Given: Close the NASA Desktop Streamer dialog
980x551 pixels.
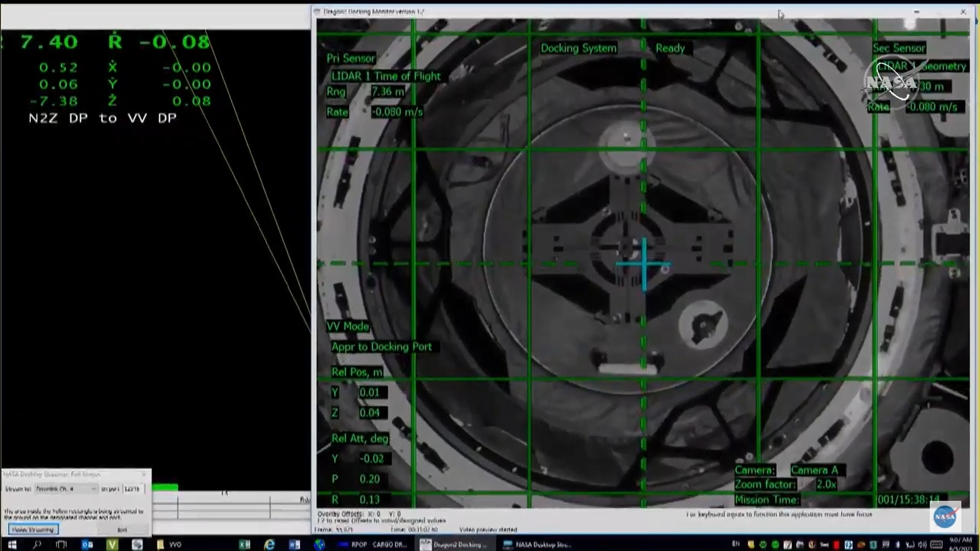Looking at the screenshot, I should tap(144, 474).
